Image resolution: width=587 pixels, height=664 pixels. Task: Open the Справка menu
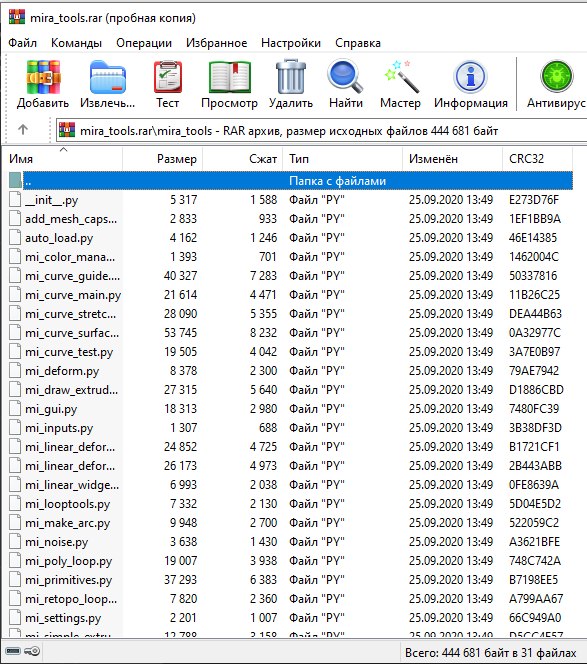click(x=358, y=43)
